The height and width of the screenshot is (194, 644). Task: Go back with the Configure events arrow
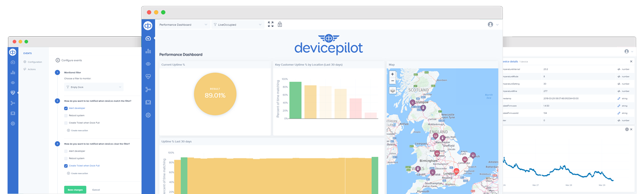[58, 60]
